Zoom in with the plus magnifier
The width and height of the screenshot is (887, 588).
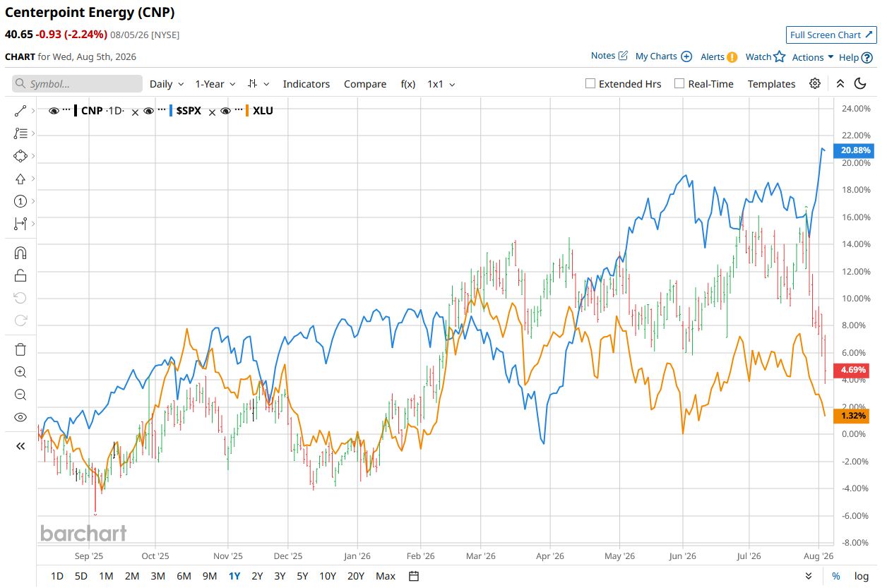20,372
